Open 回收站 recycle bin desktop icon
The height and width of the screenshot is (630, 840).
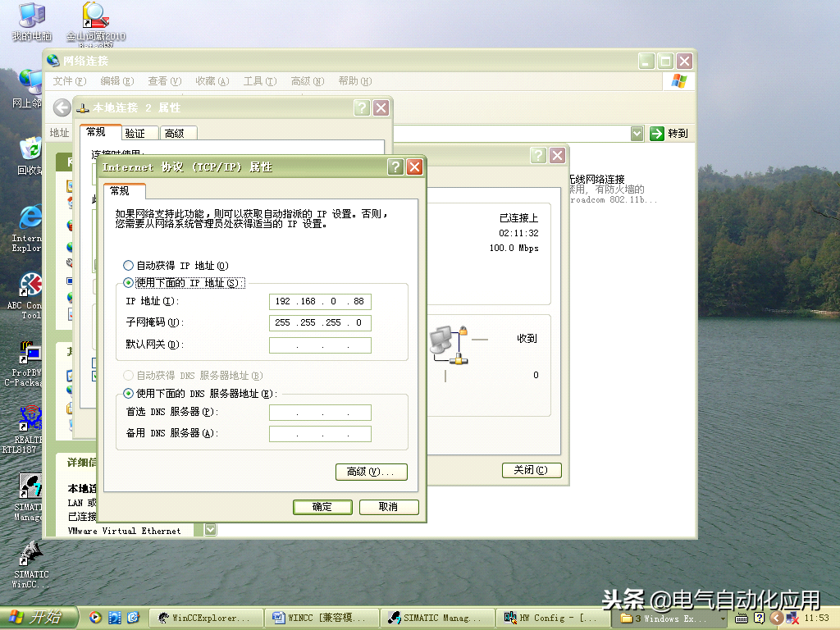click(x=30, y=156)
